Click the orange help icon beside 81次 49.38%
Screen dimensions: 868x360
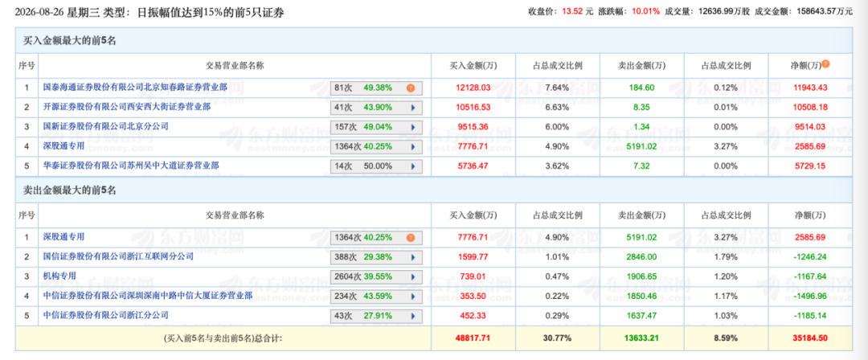point(410,88)
